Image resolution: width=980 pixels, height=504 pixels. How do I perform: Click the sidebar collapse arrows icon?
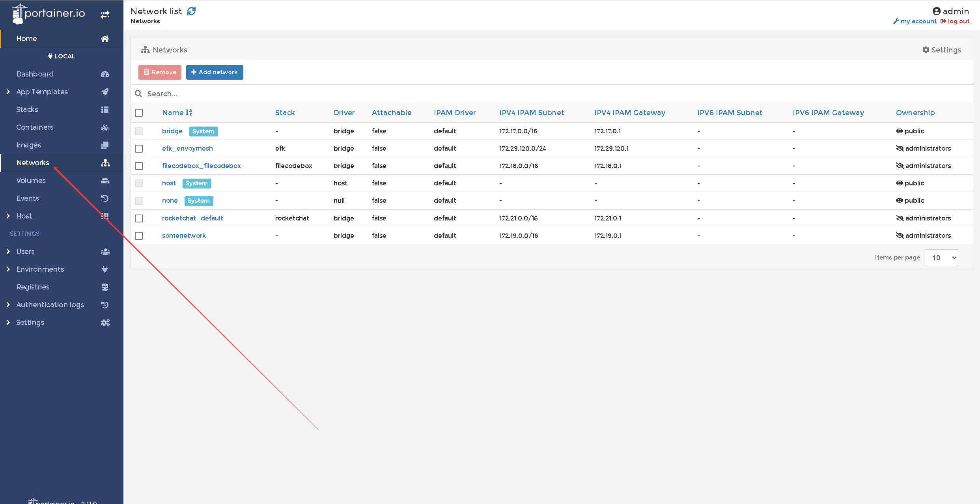[x=105, y=15]
